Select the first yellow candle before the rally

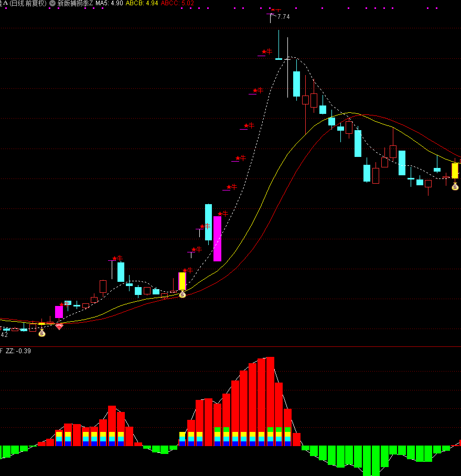click(182, 281)
